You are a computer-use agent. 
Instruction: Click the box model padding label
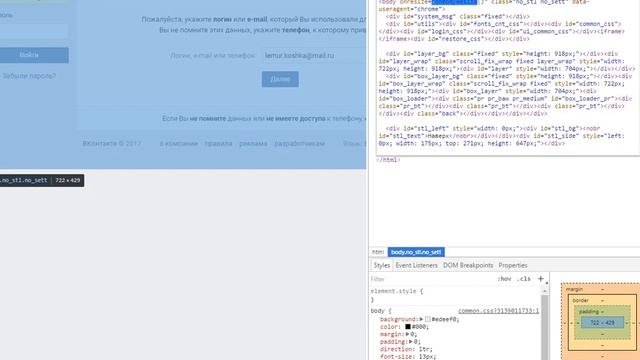point(589,311)
